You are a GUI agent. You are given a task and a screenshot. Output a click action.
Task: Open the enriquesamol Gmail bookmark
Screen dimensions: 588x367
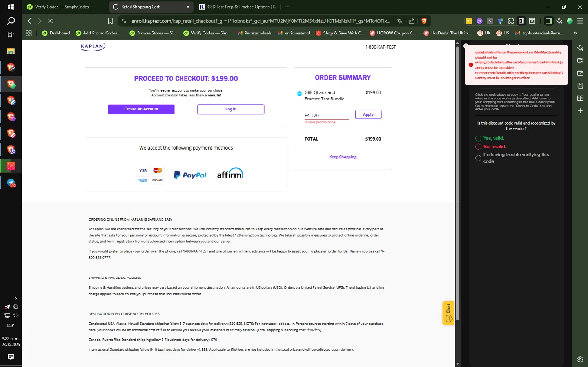(294, 33)
